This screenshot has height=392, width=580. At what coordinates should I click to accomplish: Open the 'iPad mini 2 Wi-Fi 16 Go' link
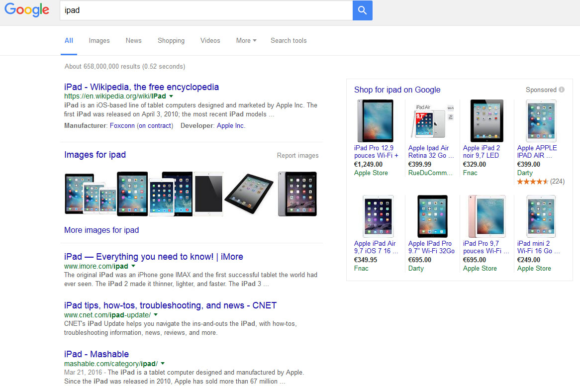539,247
